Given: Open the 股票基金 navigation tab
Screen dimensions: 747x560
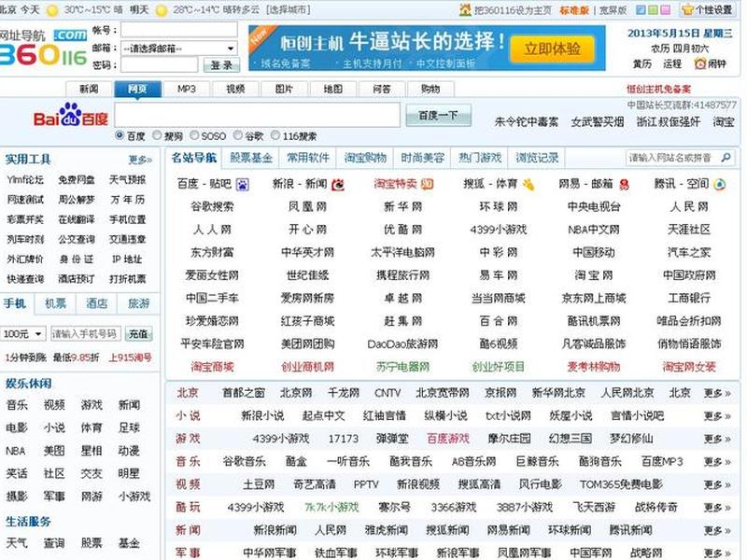Looking at the screenshot, I should 251,158.
